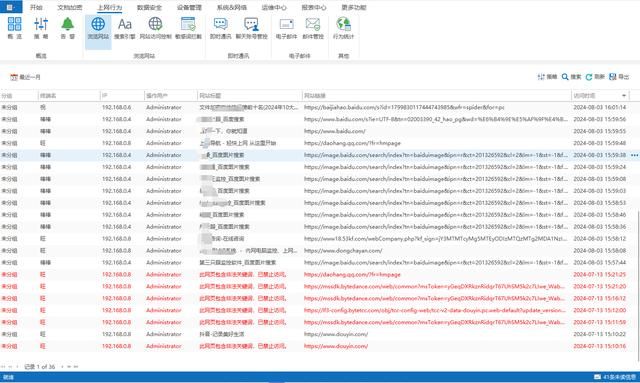Open the 更多功能 ribbon tab

(x=353, y=7)
